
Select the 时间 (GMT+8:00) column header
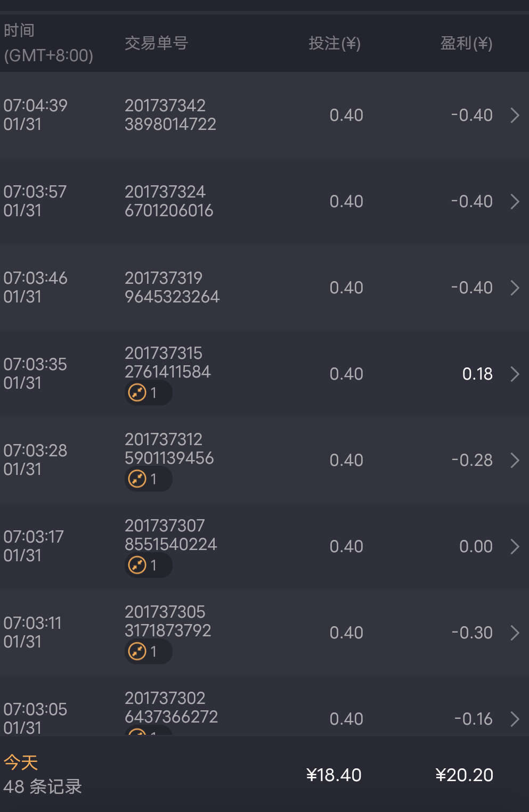pos(48,43)
